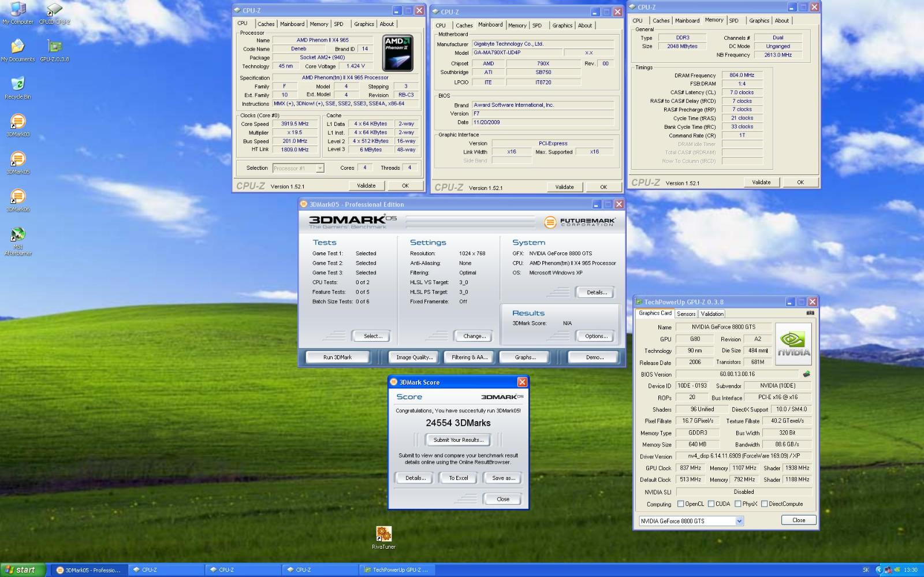Click the AMD Phenom II logo in CPU-Z
This screenshot has width=924, height=577.
point(398,53)
